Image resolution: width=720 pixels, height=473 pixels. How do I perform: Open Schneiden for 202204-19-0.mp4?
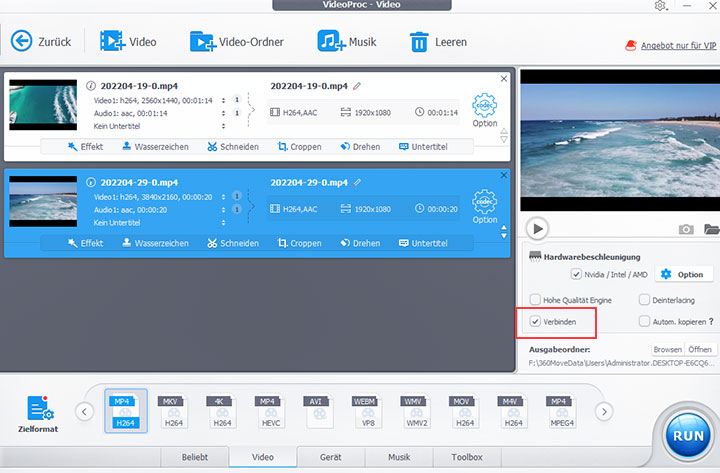tap(233, 146)
